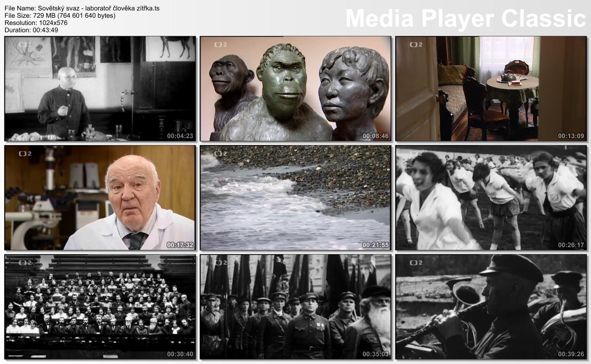Click the 00:39:26 timestamp
The image size is (591, 364).
[x=571, y=354]
